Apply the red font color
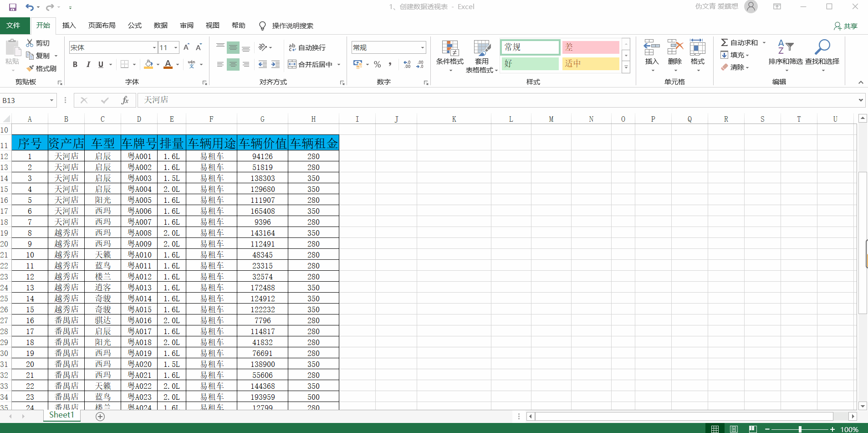The image size is (868, 433). [168, 64]
